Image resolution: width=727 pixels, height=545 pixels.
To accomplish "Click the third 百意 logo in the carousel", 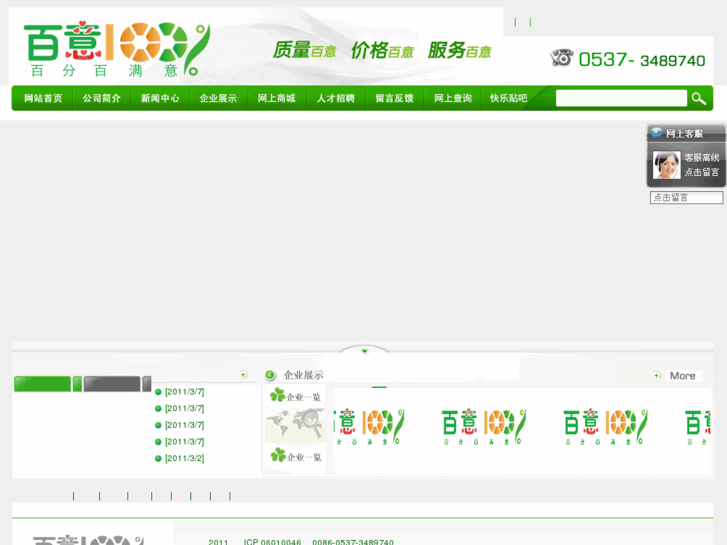I will (605, 427).
